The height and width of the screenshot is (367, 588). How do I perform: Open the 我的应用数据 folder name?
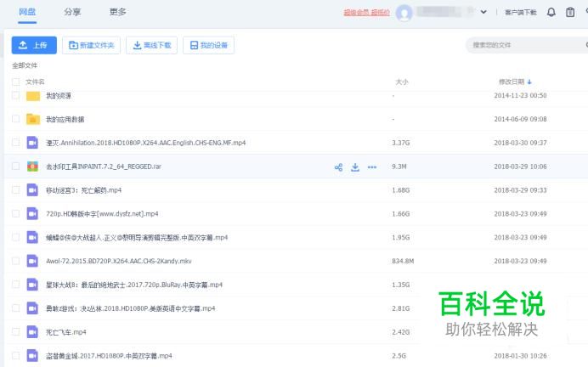click(65, 120)
